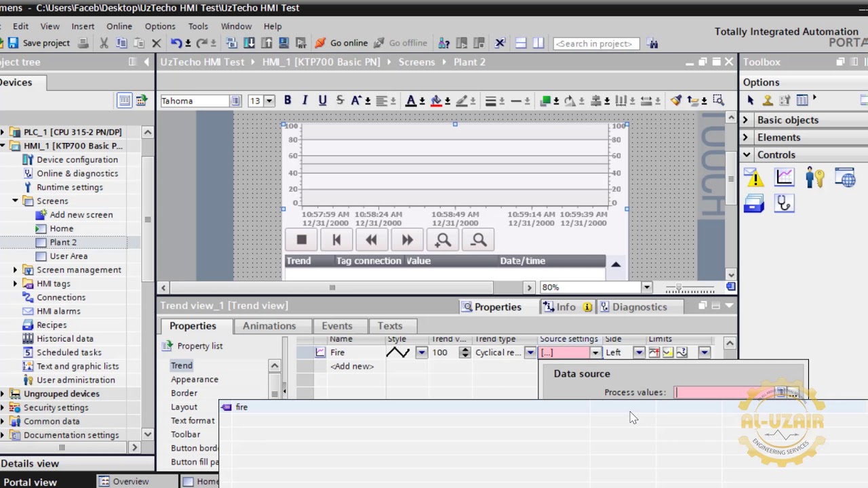Open the Online menu
This screenshot has width=868, height=488.
119,26
